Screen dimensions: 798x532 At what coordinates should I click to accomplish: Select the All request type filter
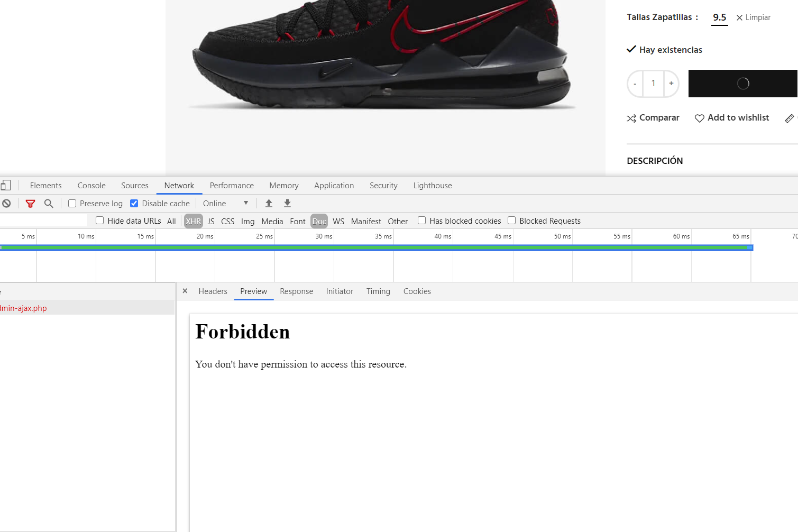click(x=171, y=221)
